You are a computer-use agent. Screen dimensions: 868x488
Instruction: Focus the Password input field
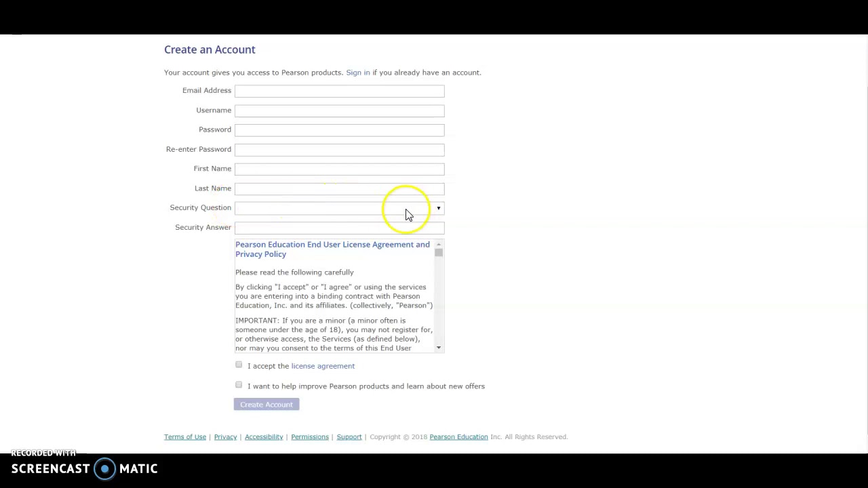pyautogui.click(x=339, y=130)
